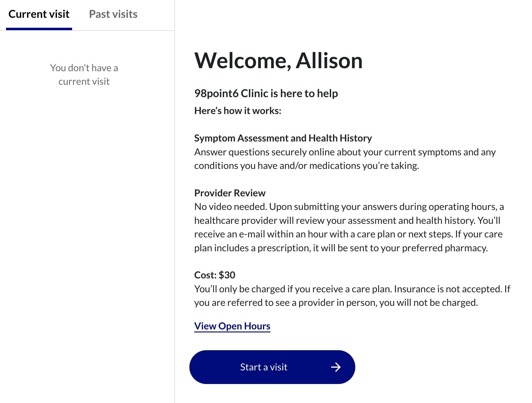Click the Cost: $30 heading
This screenshot has width=532, height=403.
215,275
